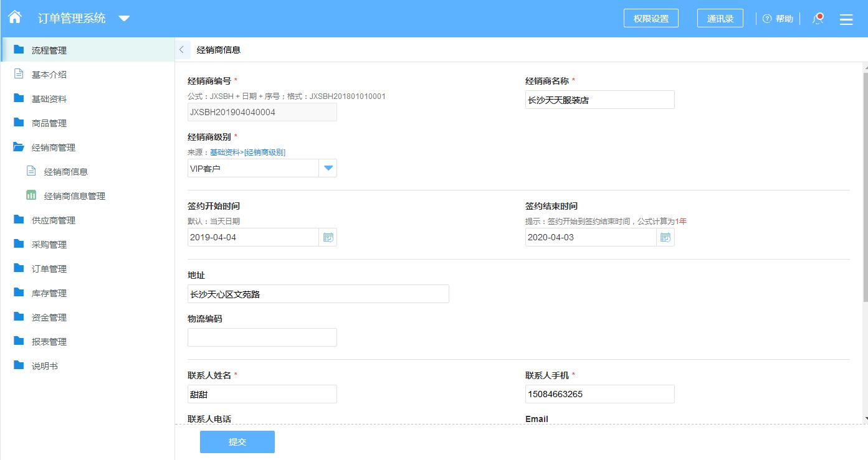Viewport: 868px width, 460px height.
Task: Click the 商品管理 folder icon
Action: tap(19, 123)
